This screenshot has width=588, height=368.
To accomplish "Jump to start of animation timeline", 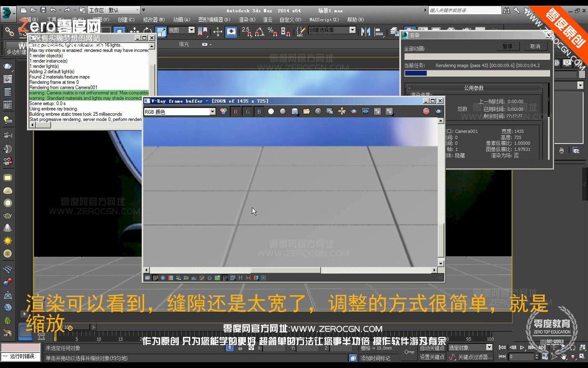I will (x=502, y=348).
